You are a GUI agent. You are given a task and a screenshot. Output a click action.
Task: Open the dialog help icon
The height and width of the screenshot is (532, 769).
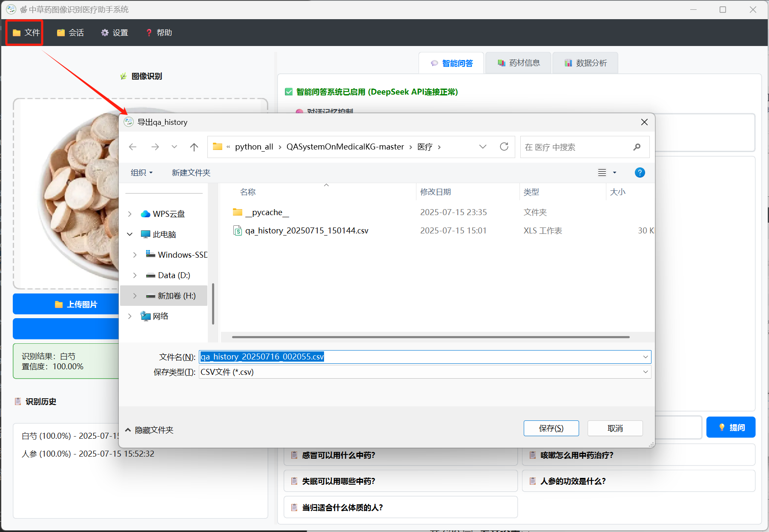coord(640,173)
